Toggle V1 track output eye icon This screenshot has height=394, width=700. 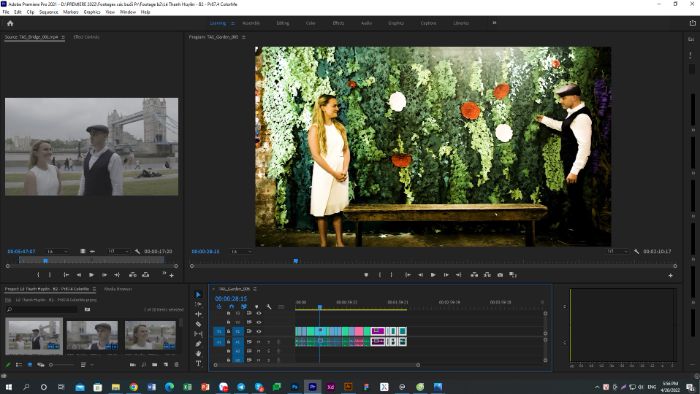click(x=258, y=331)
